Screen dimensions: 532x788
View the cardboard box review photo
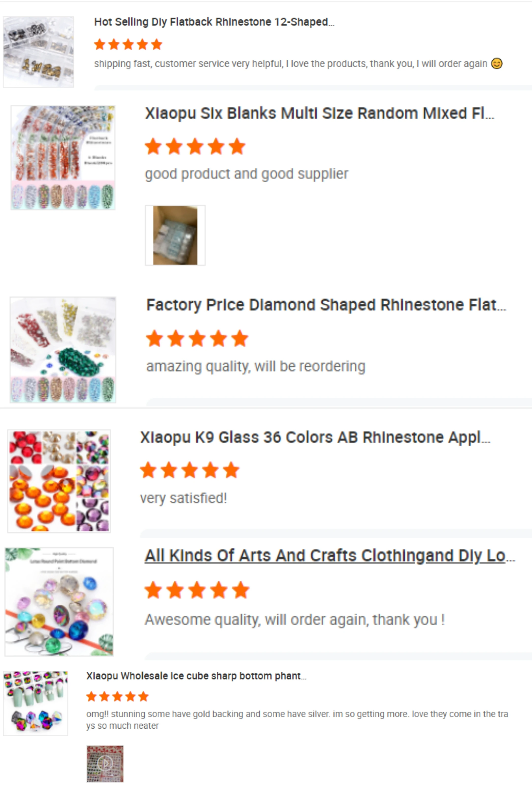click(x=175, y=235)
